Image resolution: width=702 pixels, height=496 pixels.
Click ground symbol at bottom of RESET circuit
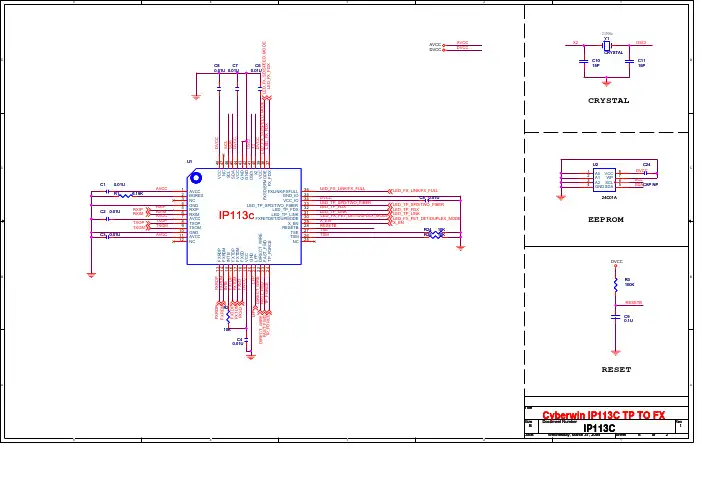pyautogui.click(x=616, y=353)
